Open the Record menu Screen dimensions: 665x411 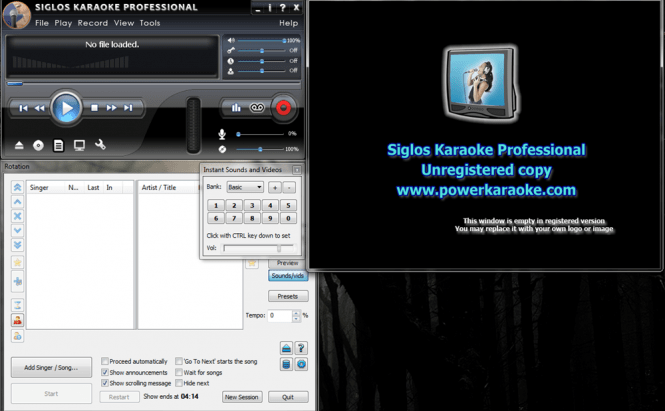click(92, 23)
